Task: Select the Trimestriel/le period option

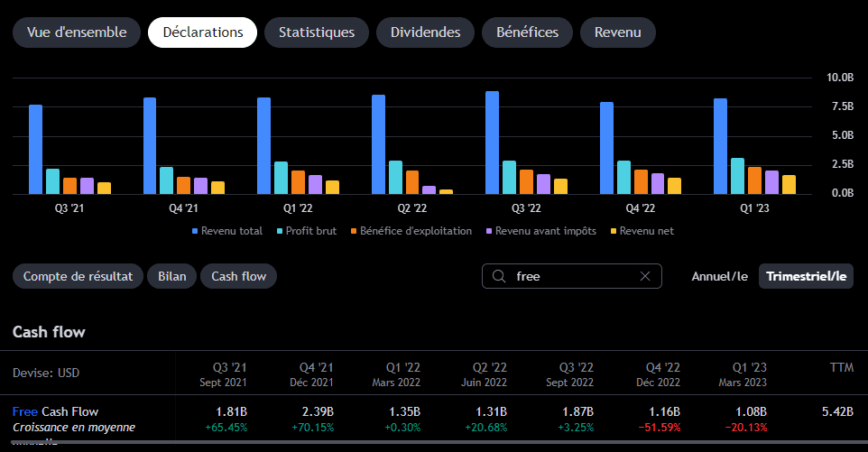Action: (806, 276)
